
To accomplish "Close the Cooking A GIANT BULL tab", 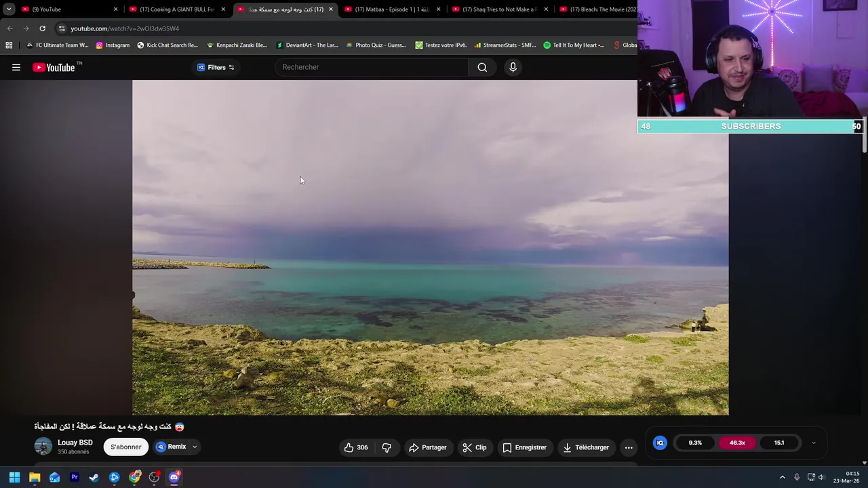I will [223, 9].
